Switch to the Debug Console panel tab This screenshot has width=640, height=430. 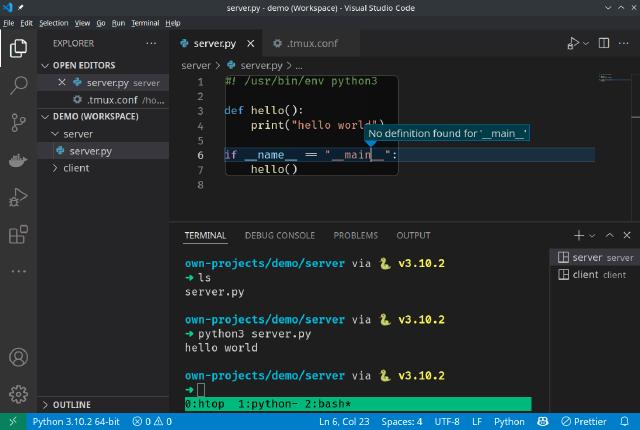click(x=280, y=235)
